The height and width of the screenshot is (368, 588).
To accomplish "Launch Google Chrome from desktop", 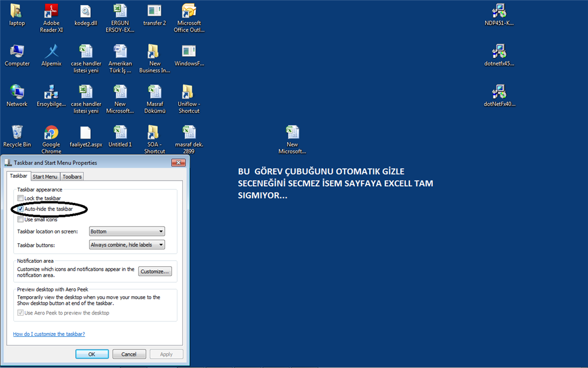I will (51, 133).
